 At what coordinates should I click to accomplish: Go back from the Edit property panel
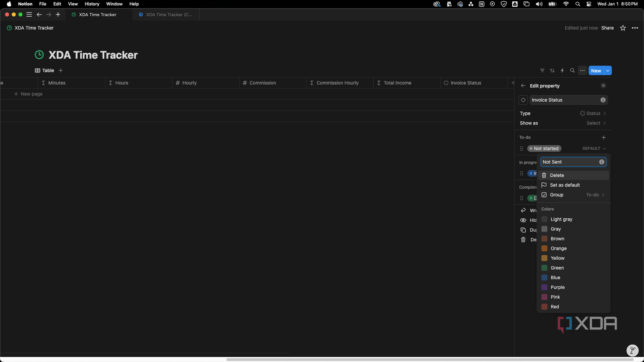(523, 86)
